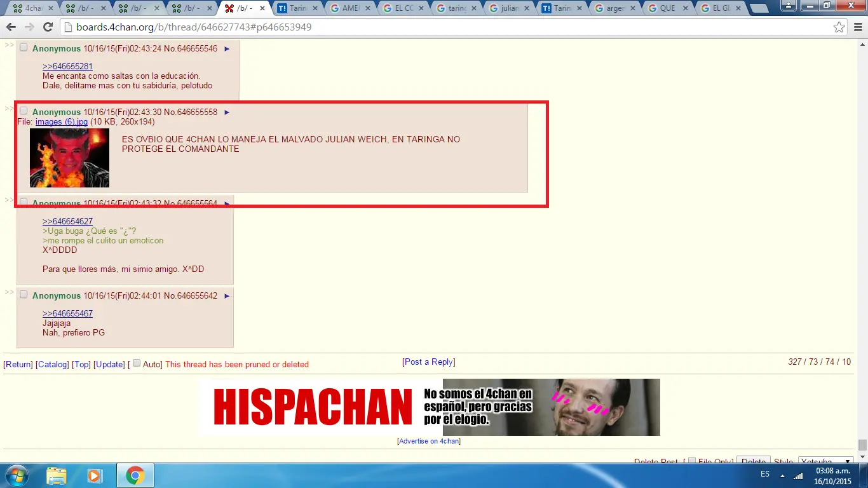Click the comment starting "ES OVBIO QUE 4CHAN"
The width and height of the screenshot is (868, 488).
click(291, 144)
